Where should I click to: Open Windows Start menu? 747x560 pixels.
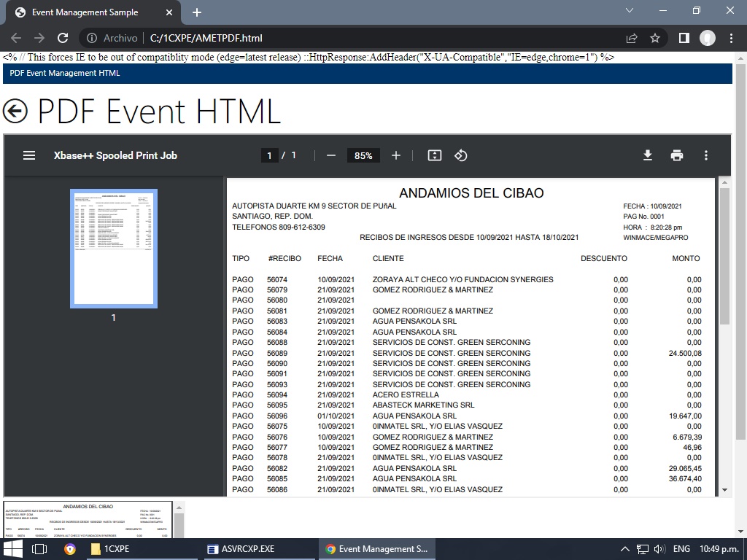click(12, 549)
